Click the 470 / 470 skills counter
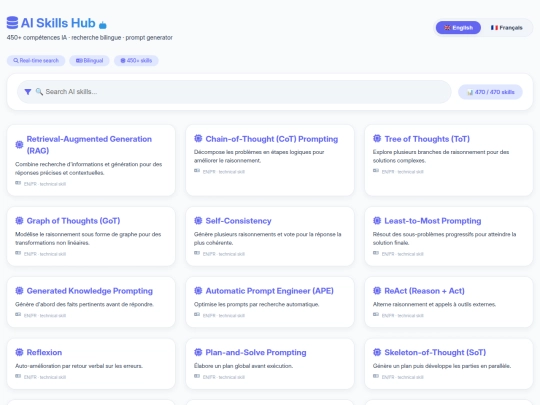540x405 pixels. click(490, 92)
